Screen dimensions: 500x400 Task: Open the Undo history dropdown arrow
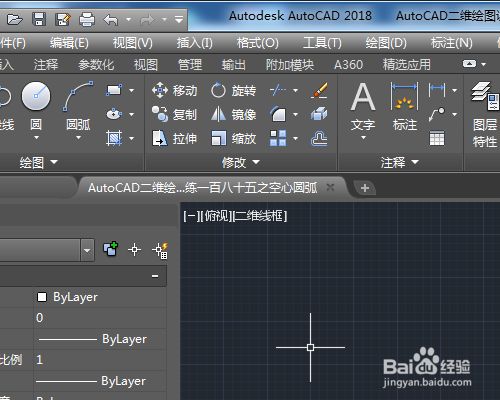tap(128, 20)
